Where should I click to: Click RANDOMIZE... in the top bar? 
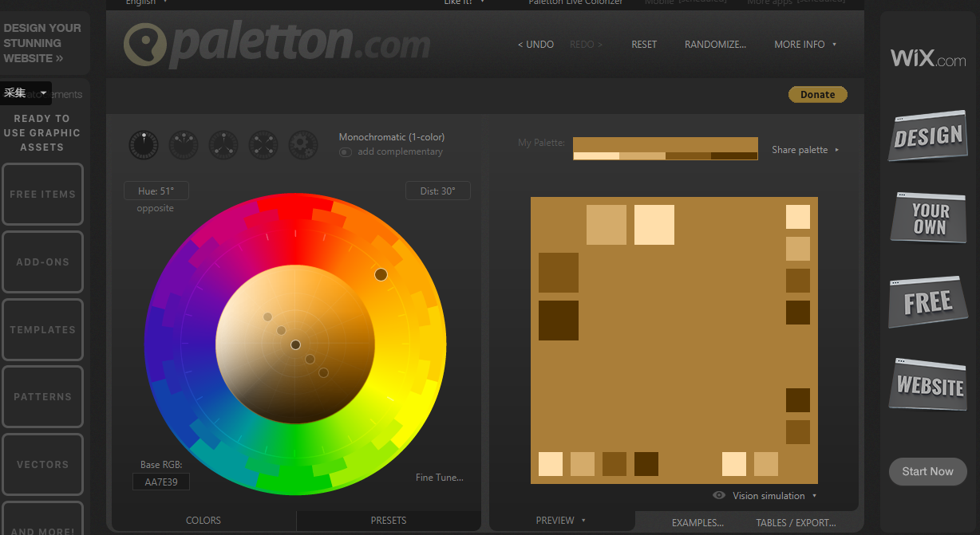[x=715, y=45]
